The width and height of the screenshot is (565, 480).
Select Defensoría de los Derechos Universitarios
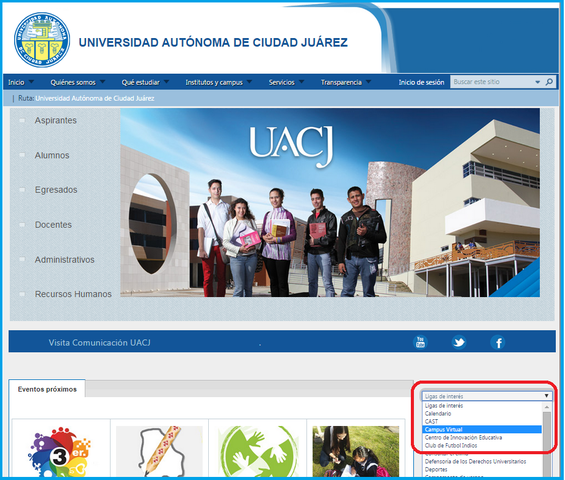pos(482,462)
